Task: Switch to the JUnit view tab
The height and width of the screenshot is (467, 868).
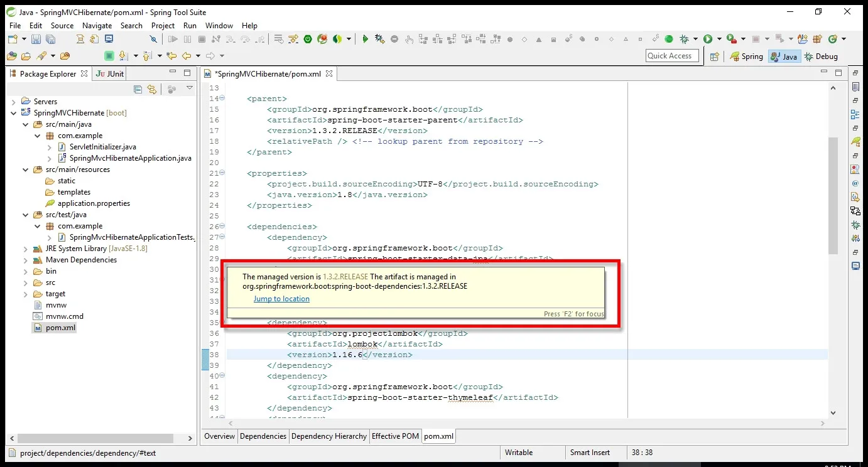Action: (x=109, y=73)
